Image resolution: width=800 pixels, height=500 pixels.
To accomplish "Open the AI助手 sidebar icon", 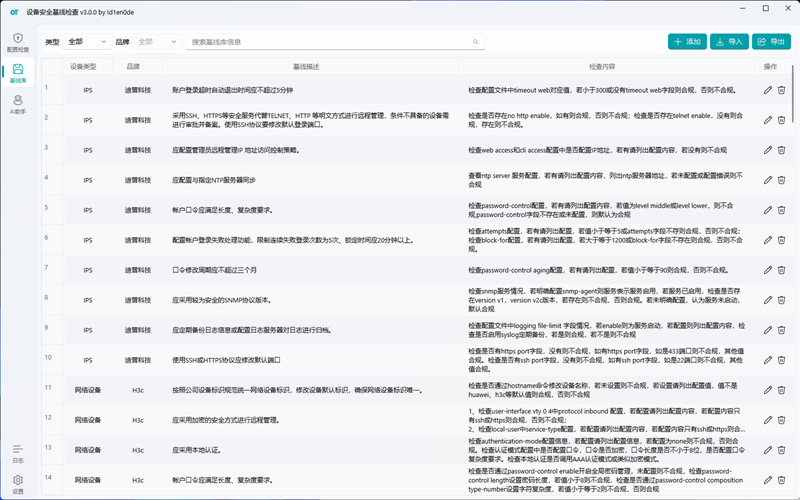I will coord(18,100).
